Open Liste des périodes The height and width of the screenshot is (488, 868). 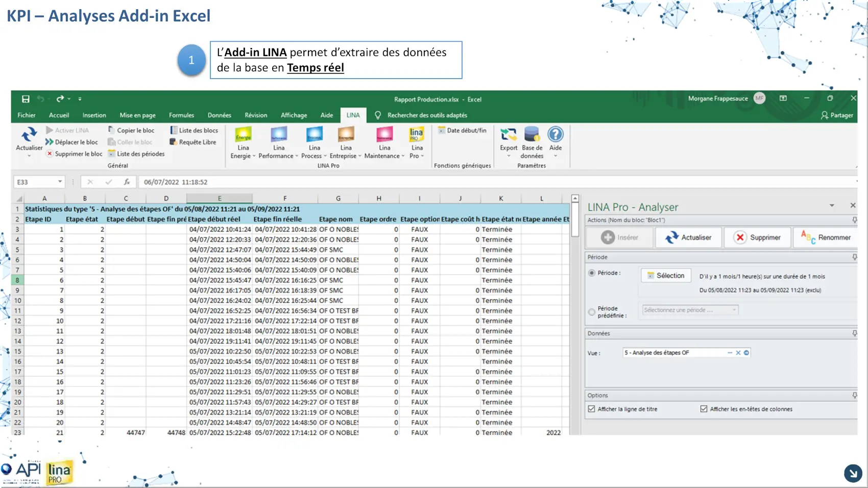[x=136, y=154]
